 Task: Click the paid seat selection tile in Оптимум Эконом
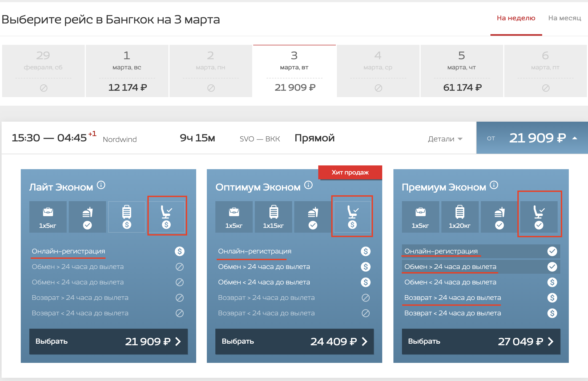(352, 217)
